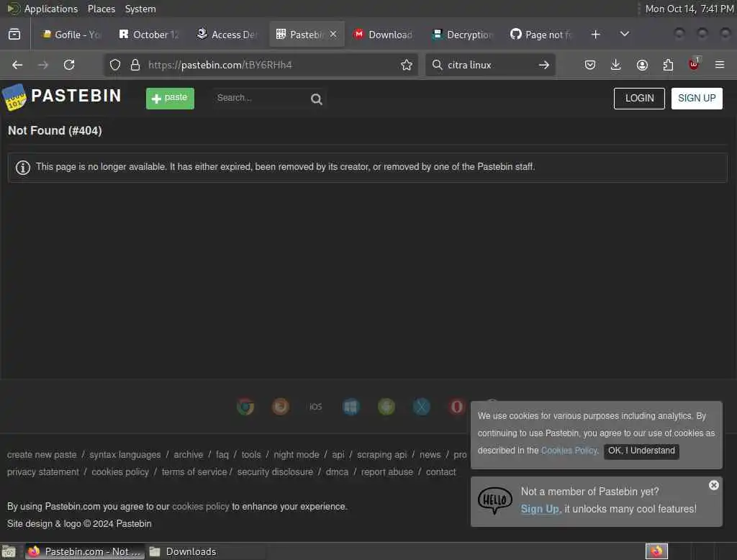Click OK, I Understand cookie button

click(641, 451)
